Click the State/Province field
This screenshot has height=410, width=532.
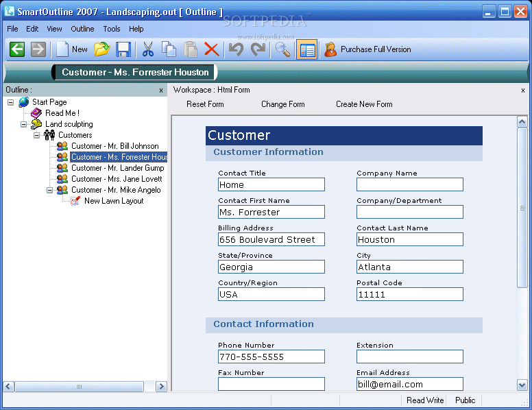271,267
